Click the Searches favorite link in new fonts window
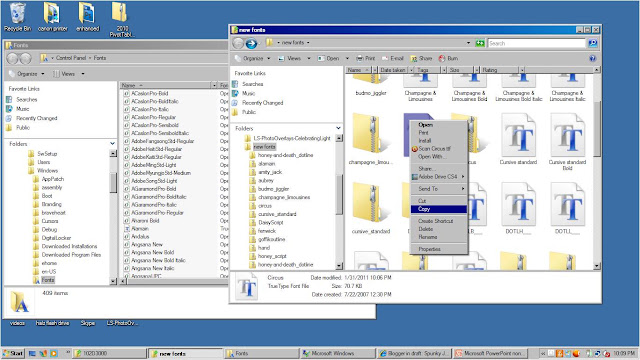The height and width of the screenshot is (360, 640). coord(252,84)
